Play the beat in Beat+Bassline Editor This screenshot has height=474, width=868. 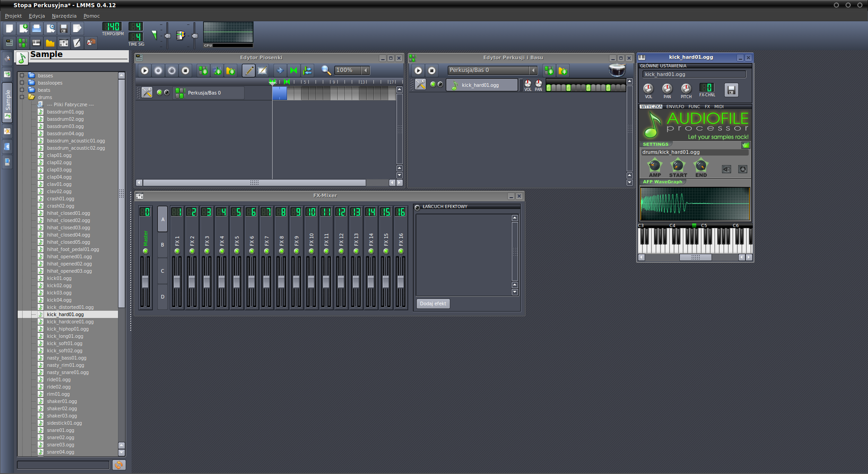tap(418, 71)
